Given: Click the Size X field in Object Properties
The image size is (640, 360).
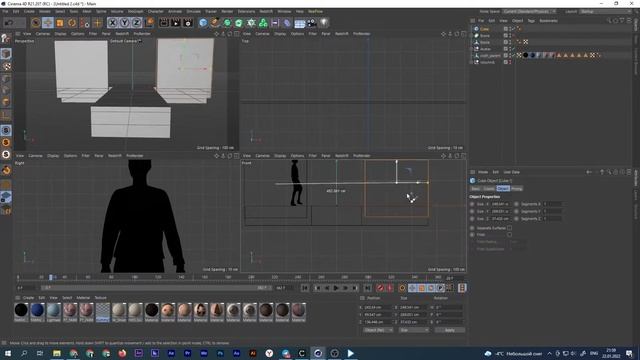Looking at the screenshot, I should point(500,204).
